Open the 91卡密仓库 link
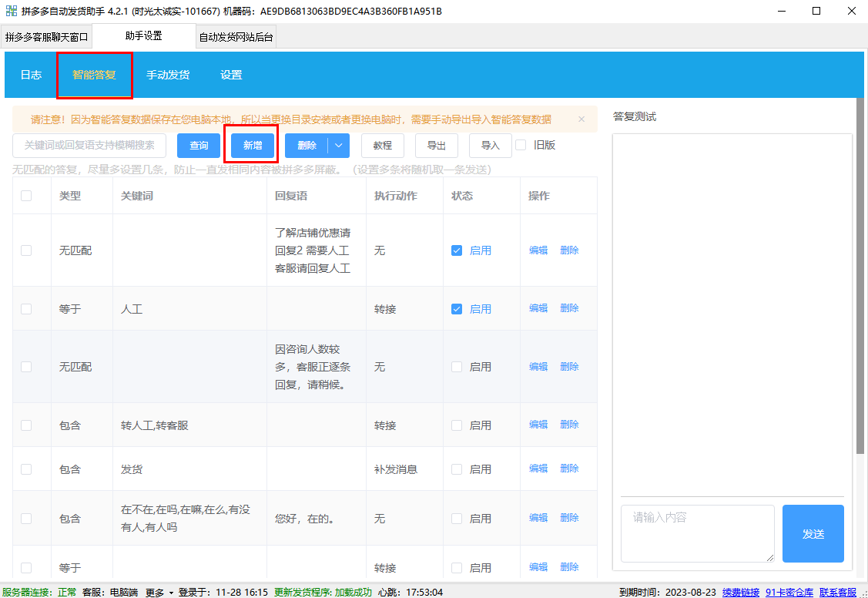 coord(789,593)
